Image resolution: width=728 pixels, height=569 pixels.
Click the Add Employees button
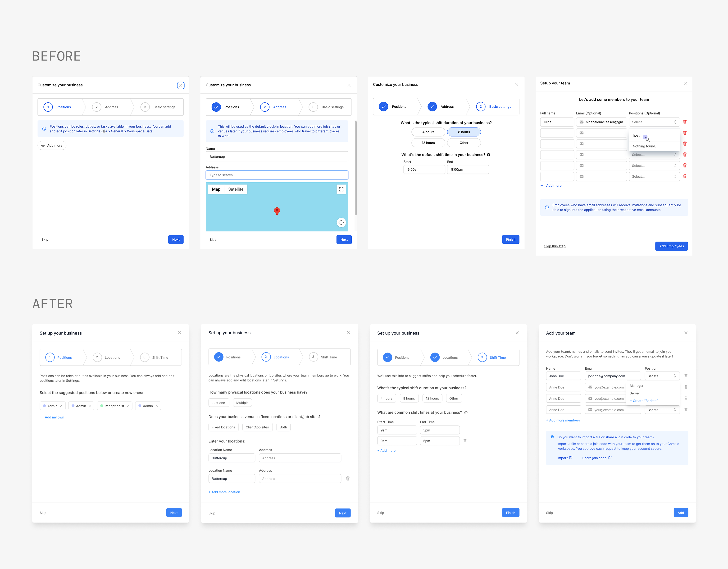click(671, 246)
